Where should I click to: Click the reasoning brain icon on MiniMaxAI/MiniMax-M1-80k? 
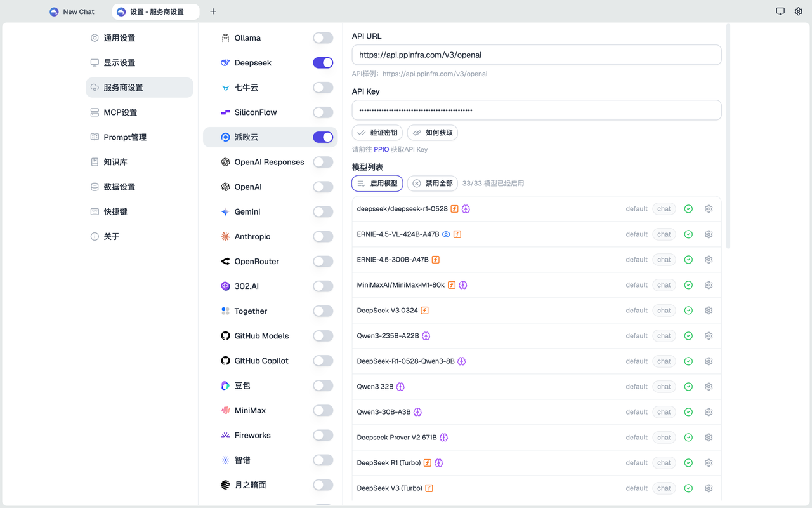click(462, 284)
